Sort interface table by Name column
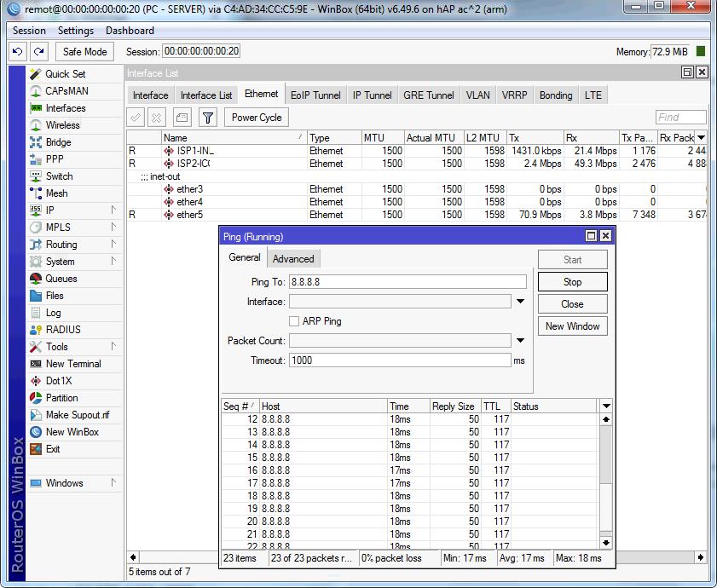This screenshot has height=588, width=717. pos(234,138)
